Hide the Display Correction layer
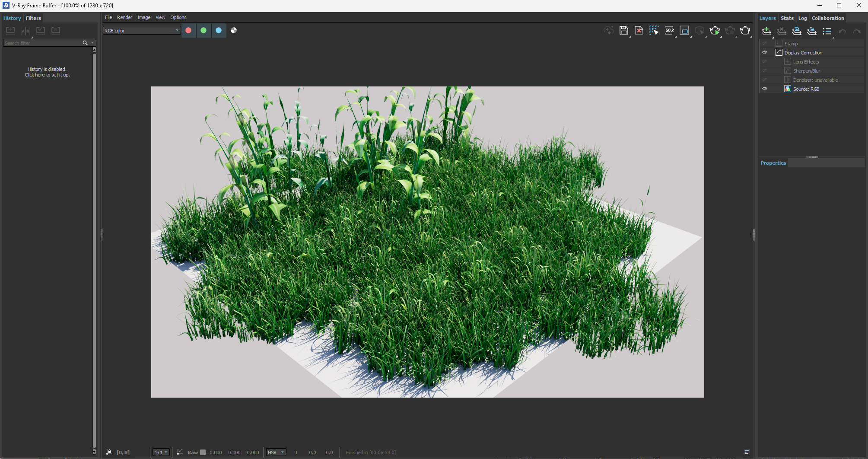Viewport: 868px width, 459px height. coord(765,53)
